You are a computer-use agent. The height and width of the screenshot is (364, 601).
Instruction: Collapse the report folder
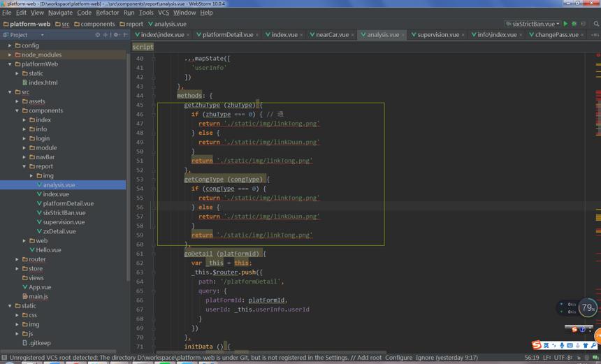[24, 167]
